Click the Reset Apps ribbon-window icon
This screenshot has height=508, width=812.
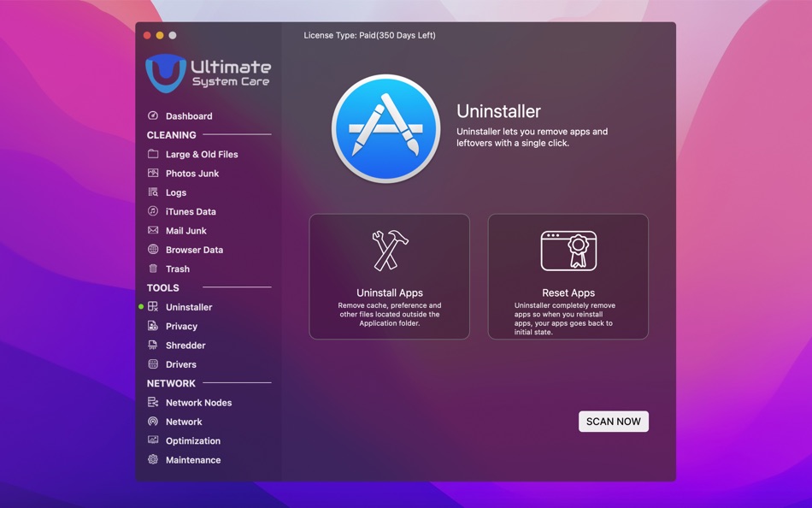coord(568,251)
